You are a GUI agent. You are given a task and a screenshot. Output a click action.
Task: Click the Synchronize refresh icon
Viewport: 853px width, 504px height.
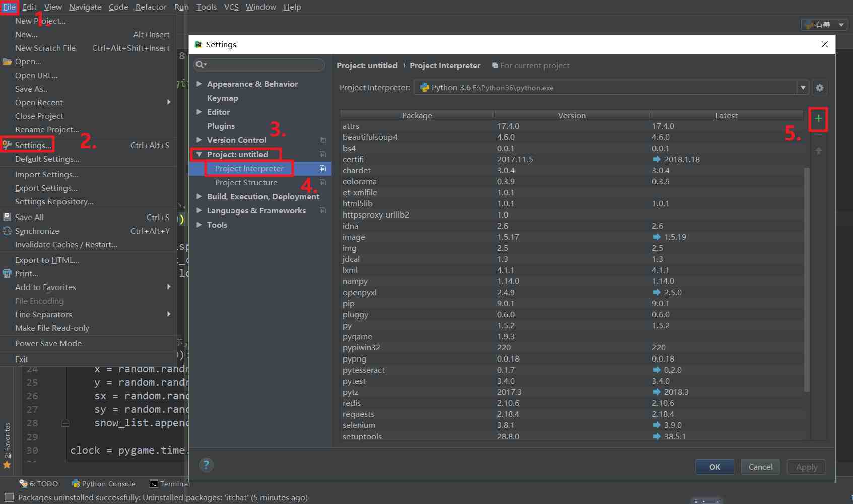point(7,231)
